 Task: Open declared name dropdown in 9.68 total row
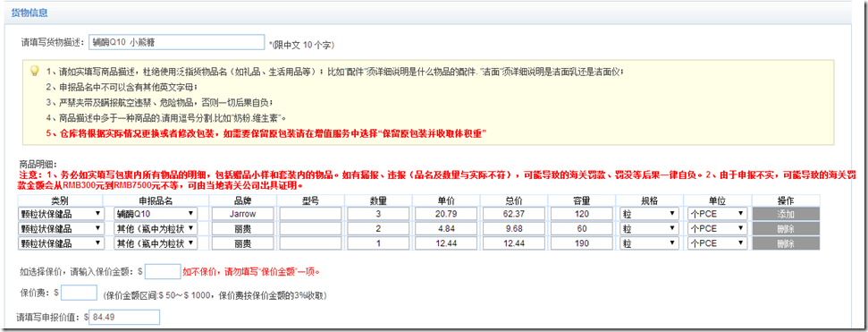click(x=156, y=228)
